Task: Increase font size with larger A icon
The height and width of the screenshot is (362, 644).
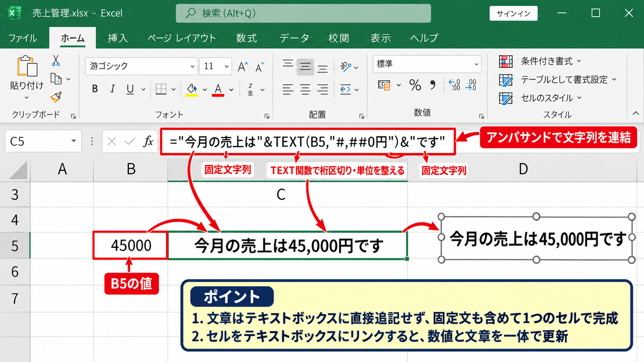Action: pyautogui.click(x=243, y=67)
